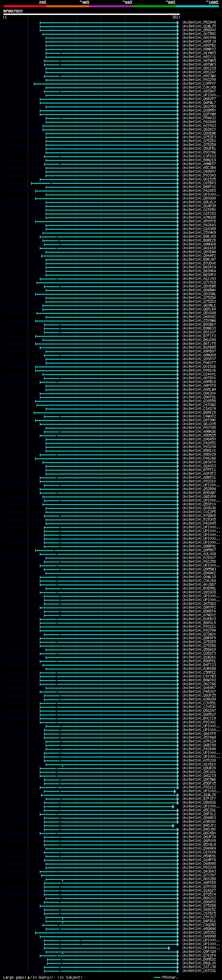The height and width of the screenshot is (980, 222).
Task: Select label UniRef100_C6TJ38
Action: click(199, 967)
